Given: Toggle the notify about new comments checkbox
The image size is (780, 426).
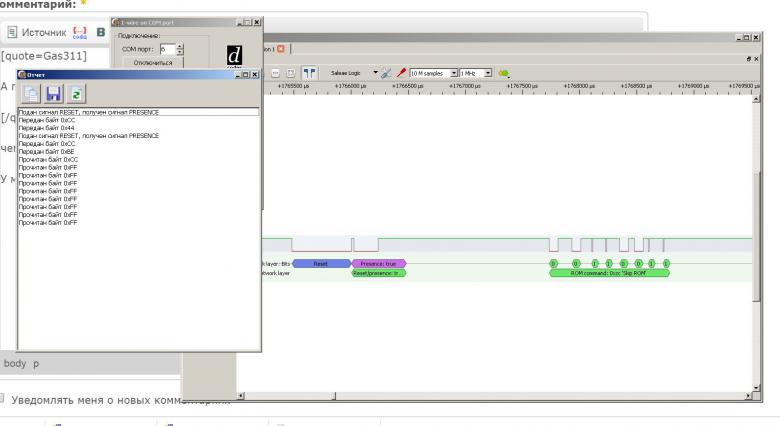Looking at the screenshot, I should click(3, 399).
